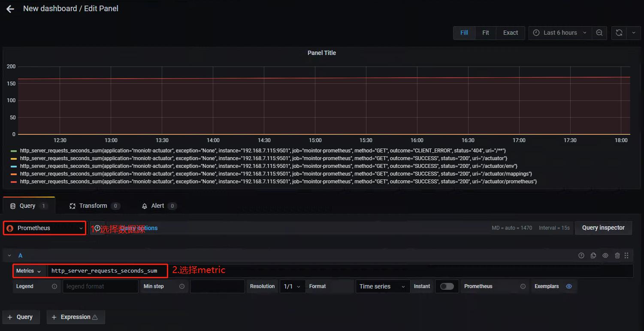Switch to the Transform tab

(95, 206)
